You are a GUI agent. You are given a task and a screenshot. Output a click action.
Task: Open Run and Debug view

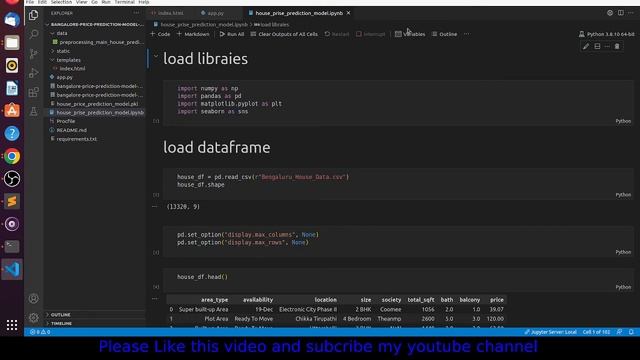pyautogui.click(x=33, y=73)
